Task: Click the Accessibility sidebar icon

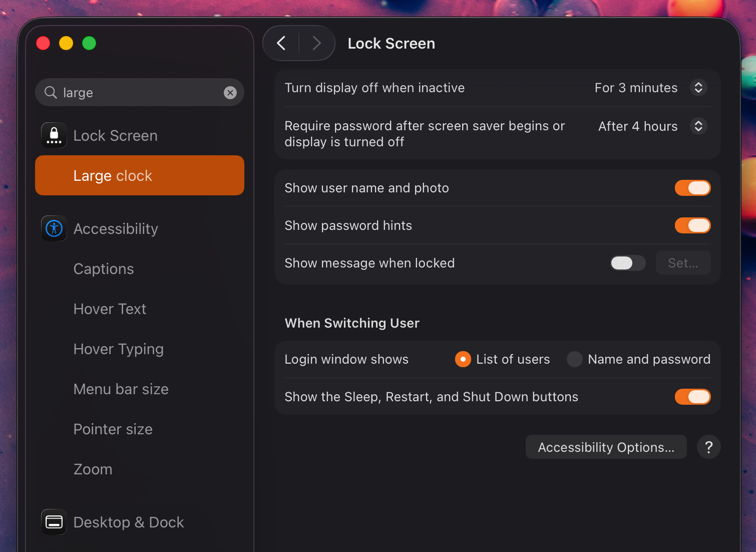Action: click(54, 228)
